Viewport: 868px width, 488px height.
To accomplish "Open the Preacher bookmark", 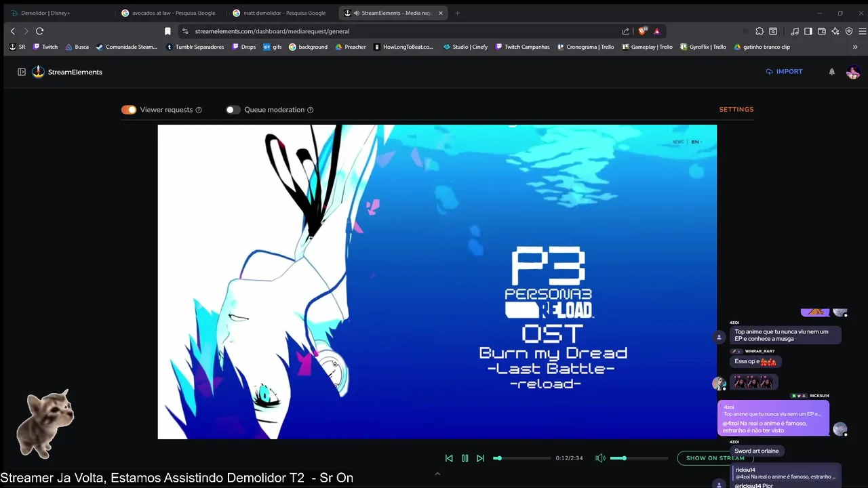I will (x=351, y=47).
